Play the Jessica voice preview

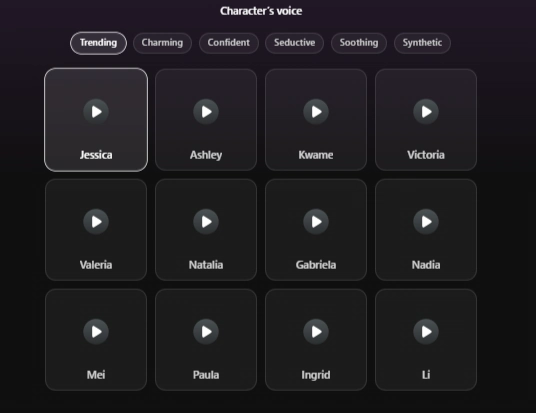[x=96, y=112]
